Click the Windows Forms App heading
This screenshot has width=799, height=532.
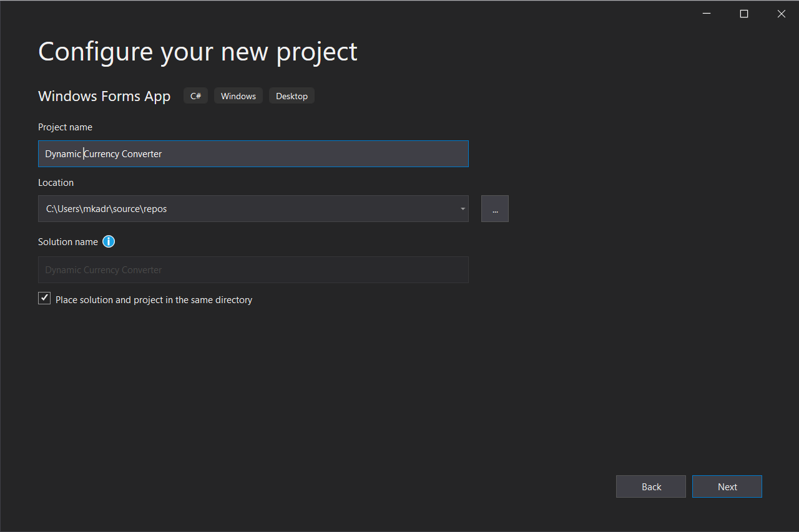pos(104,96)
